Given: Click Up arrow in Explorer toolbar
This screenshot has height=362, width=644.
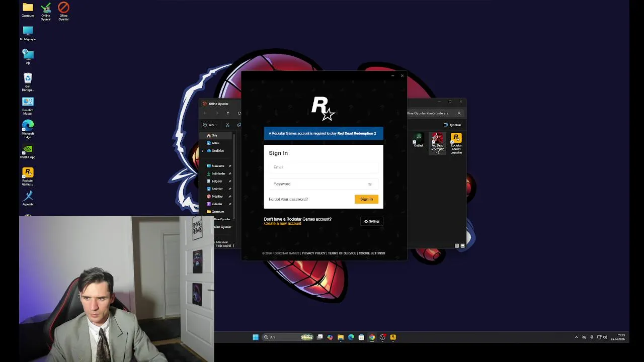Looking at the screenshot, I should pos(228,113).
